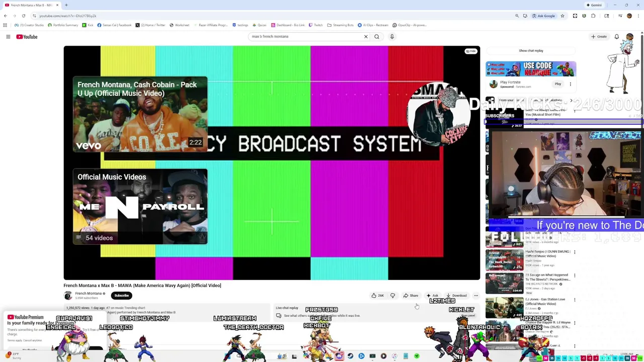Open French Montana channel avatar
This screenshot has height=362, width=644.
(68, 296)
